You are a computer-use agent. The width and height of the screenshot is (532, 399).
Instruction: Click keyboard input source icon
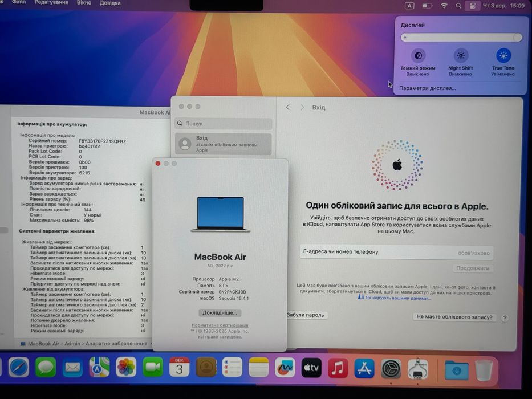pyautogui.click(x=409, y=6)
